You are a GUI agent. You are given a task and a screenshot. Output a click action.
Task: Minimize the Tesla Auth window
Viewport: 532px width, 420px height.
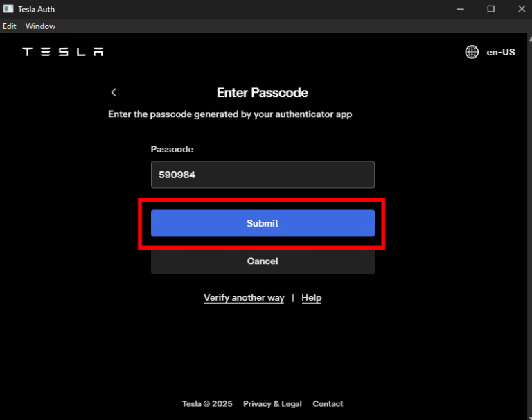pos(459,9)
